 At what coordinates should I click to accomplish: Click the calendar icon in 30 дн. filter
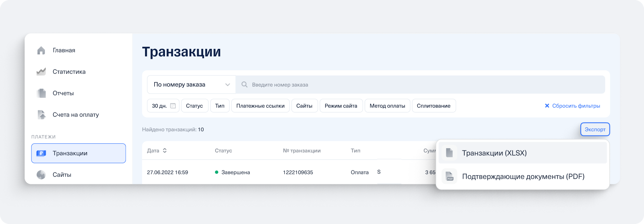point(173,106)
